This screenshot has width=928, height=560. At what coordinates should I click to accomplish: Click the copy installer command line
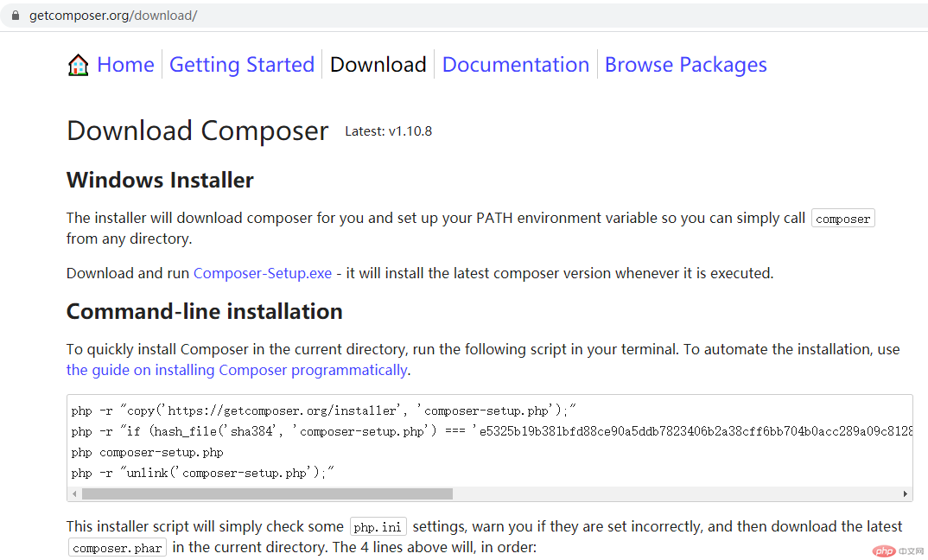(x=323, y=410)
